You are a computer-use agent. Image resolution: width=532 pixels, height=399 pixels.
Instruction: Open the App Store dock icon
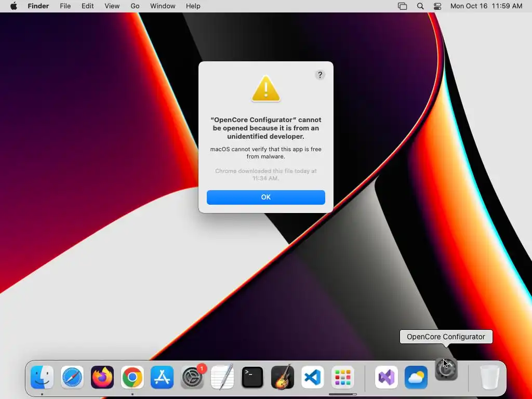(x=162, y=377)
